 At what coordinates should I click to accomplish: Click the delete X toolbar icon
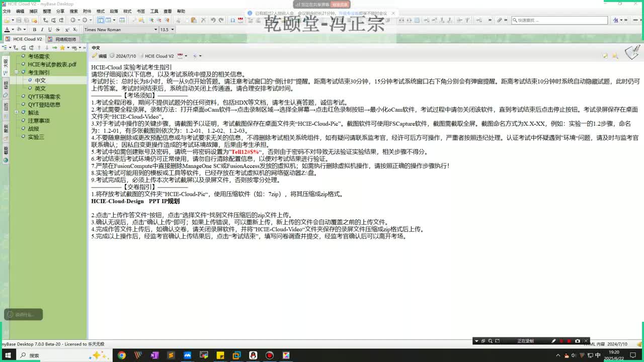(x=203, y=20)
